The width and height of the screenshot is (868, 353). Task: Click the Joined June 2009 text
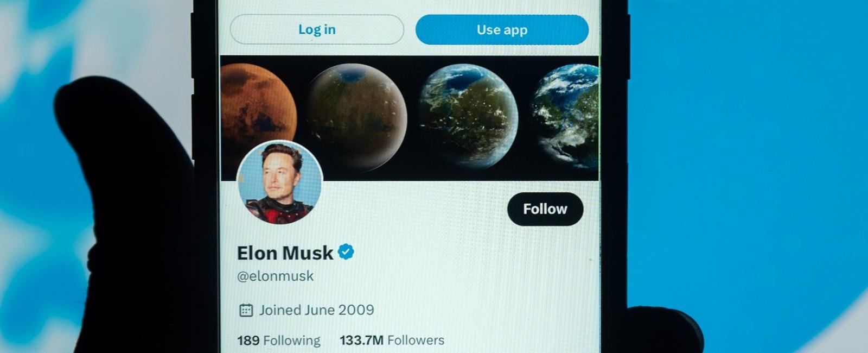[317, 310]
